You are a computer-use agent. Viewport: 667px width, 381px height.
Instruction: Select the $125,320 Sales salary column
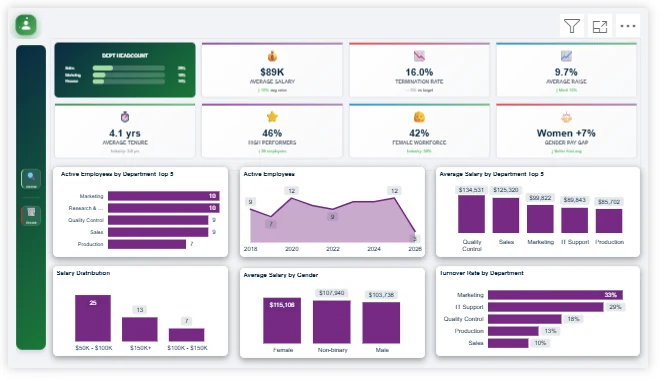[506, 216]
